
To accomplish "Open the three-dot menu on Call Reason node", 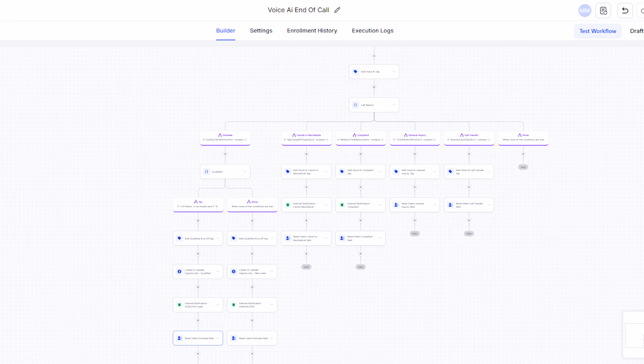I will (394, 105).
